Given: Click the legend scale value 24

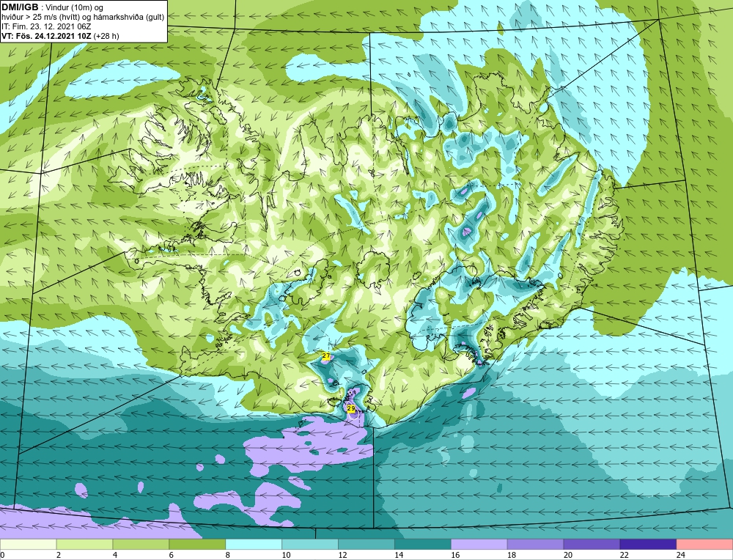Looking at the screenshot, I should click(x=681, y=555).
